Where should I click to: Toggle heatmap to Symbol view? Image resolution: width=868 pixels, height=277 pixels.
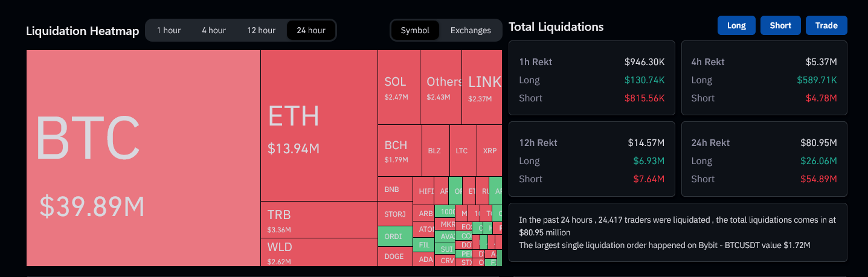tap(415, 30)
